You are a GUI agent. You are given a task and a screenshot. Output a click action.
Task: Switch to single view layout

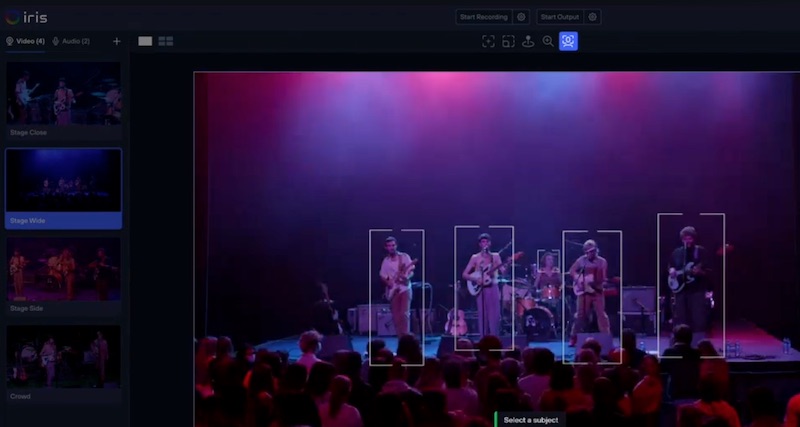[145, 41]
